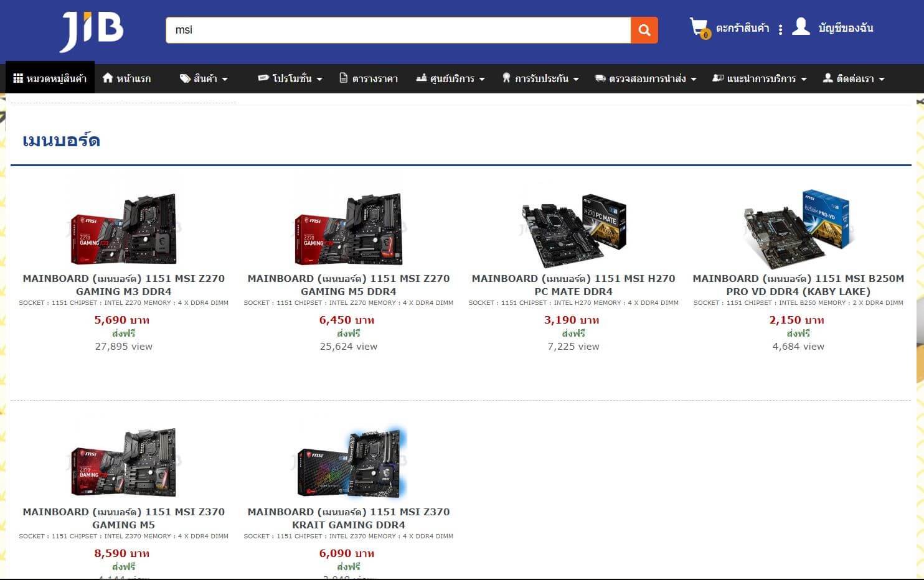Open the ศูนย์บริการ service center menu
924x580 pixels.
(451, 78)
